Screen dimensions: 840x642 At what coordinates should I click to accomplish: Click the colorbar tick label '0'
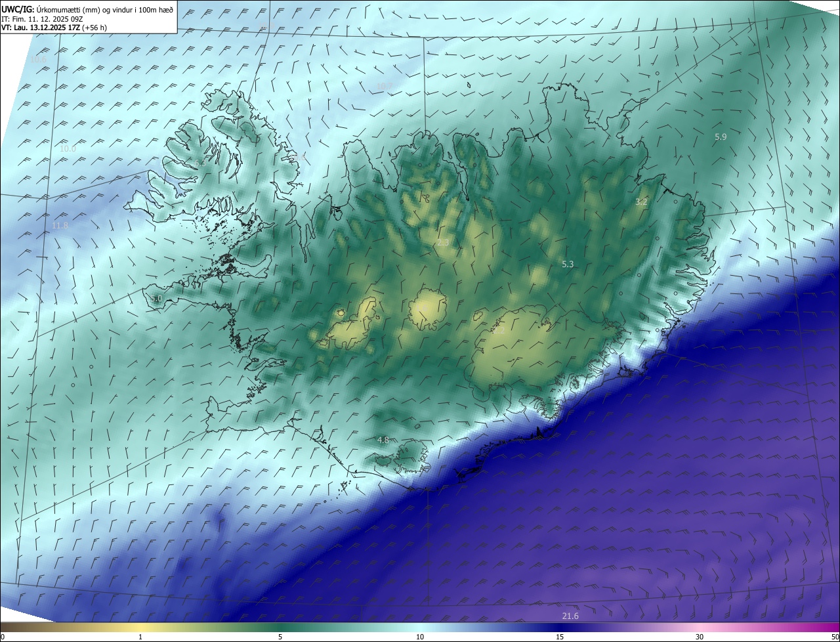(3, 637)
